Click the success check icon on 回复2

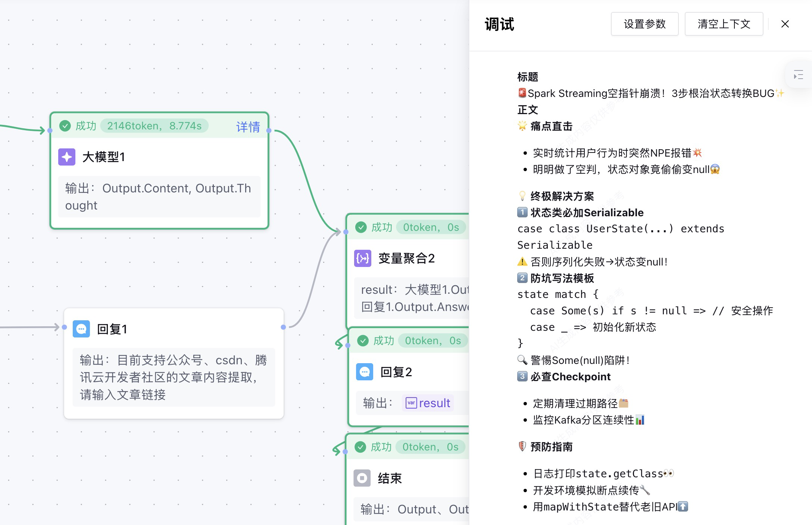pyautogui.click(x=363, y=340)
